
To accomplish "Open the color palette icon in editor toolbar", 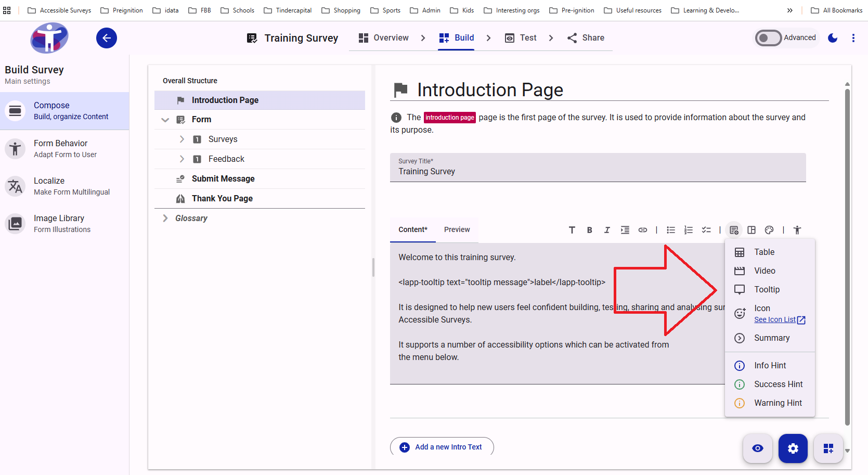I will [769, 230].
